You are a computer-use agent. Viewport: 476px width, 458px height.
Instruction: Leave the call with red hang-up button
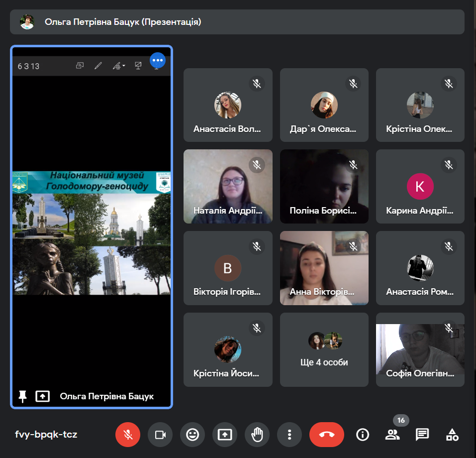coord(326,435)
